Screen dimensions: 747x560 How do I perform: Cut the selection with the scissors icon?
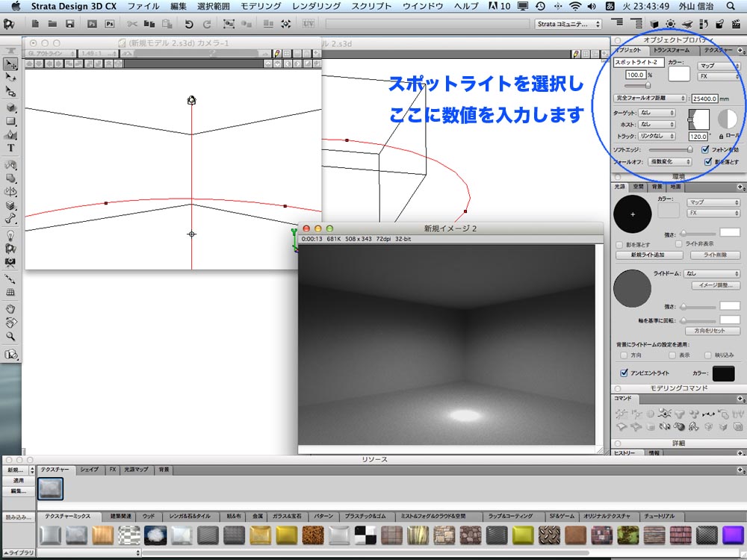[x=132, y=24]
